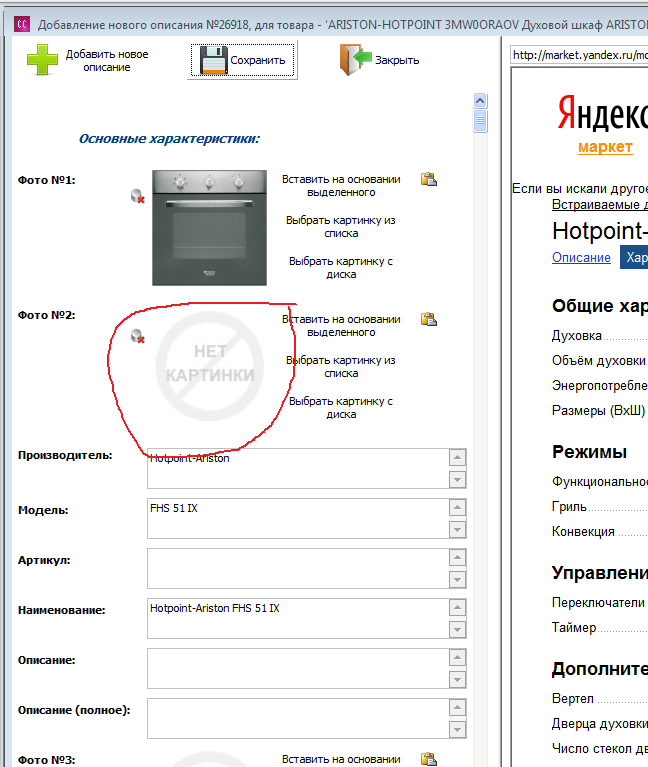The height and width of the screenshot is (767, 648).
Task: Click paste clipboard icon for Фото №2
Action: point(429,319)
